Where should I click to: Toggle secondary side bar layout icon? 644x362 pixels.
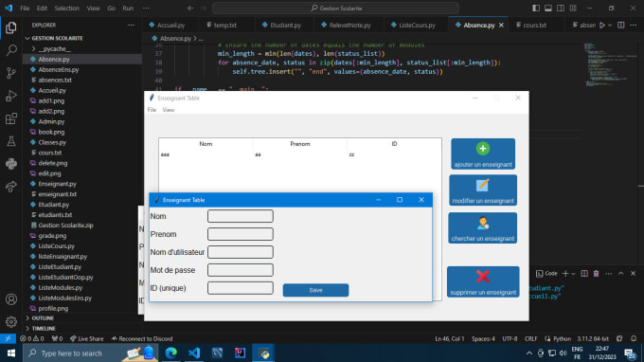[x=561, y=9]
